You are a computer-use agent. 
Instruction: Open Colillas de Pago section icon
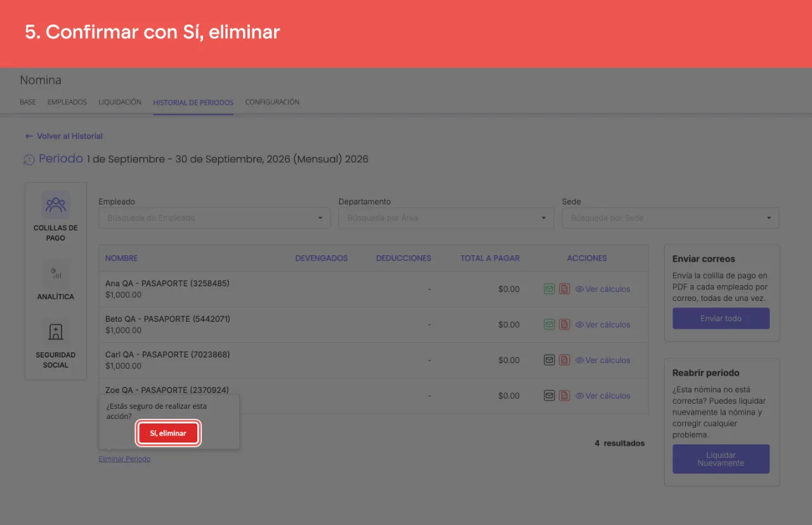pyautogui.click(x=56, y=205)
